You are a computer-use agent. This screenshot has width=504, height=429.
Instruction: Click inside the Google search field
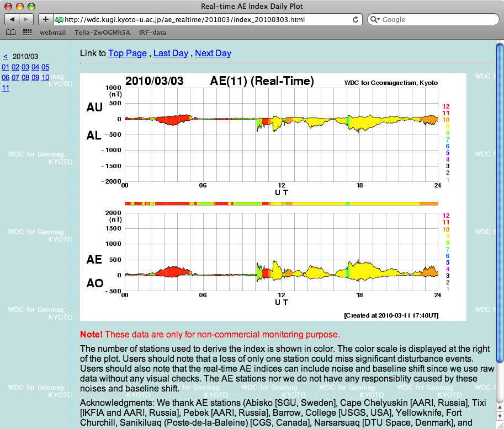(436, 19)
